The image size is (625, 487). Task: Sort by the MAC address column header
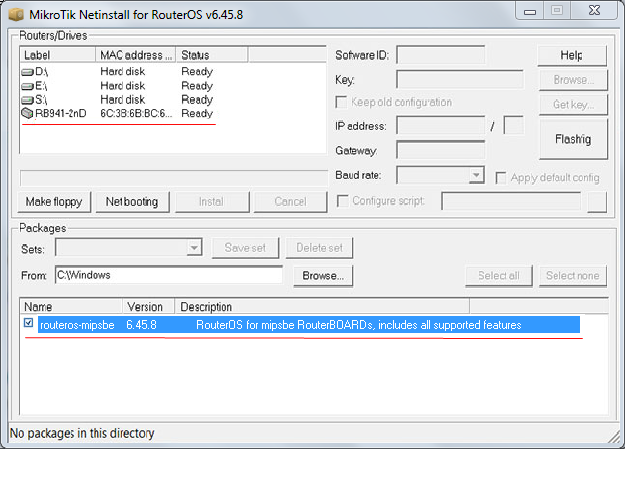[x=136, y=55]
